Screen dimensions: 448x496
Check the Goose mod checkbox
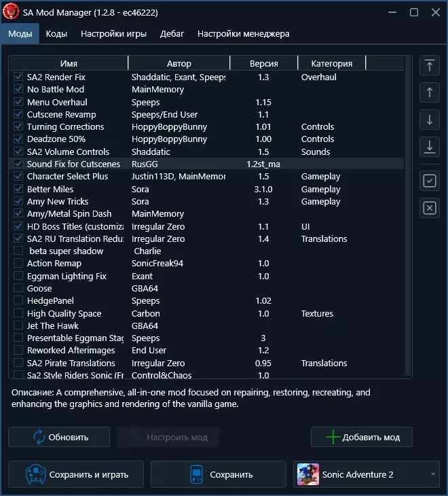pos(18,288)
